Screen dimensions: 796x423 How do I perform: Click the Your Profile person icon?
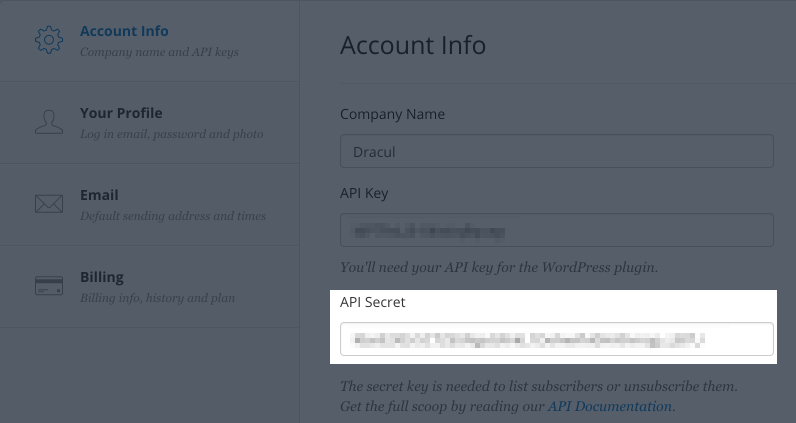coord(49,122)
